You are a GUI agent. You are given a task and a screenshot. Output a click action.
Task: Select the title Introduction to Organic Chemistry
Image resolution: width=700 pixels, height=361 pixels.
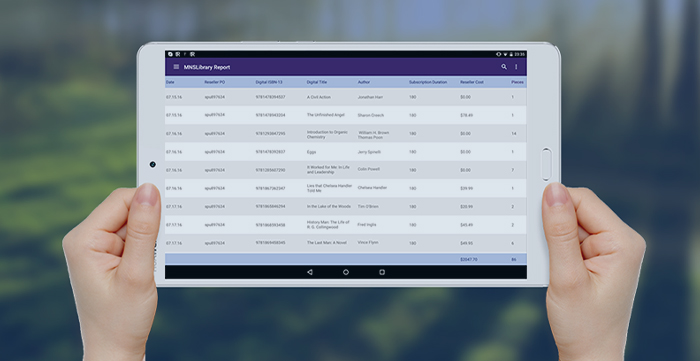click(x=327, y=135)
